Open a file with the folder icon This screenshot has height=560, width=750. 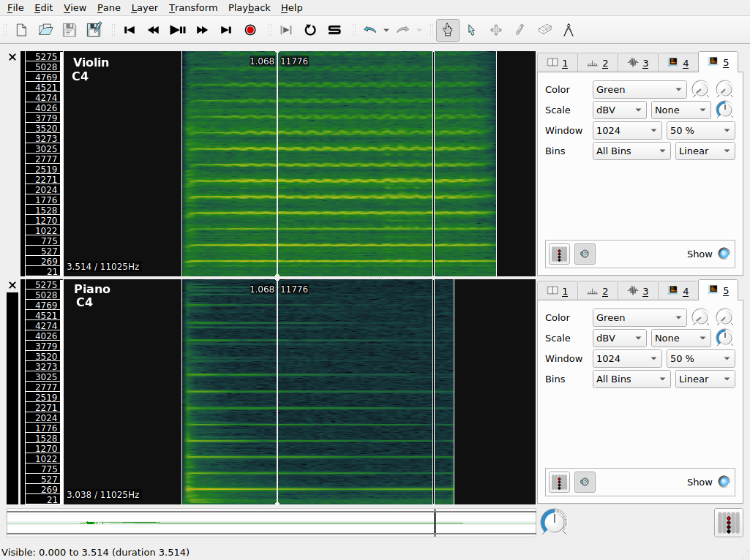[x=45, y=30]
